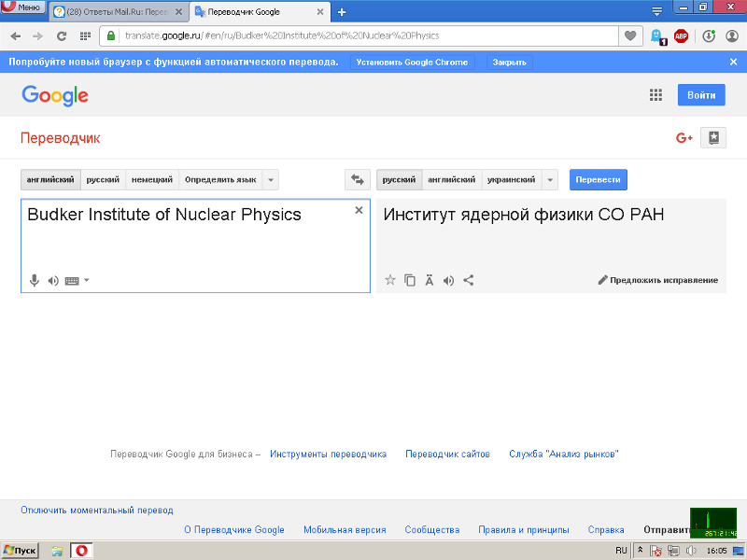Go back in browser
The image size is (747, 560).
(16, 36)
